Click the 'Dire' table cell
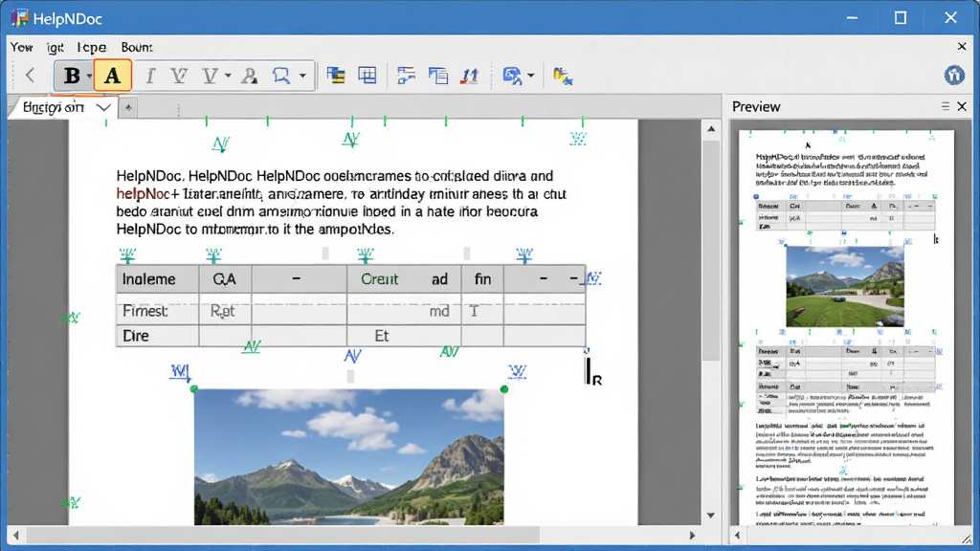Screen dimensions: 980x551 (158, 336)
